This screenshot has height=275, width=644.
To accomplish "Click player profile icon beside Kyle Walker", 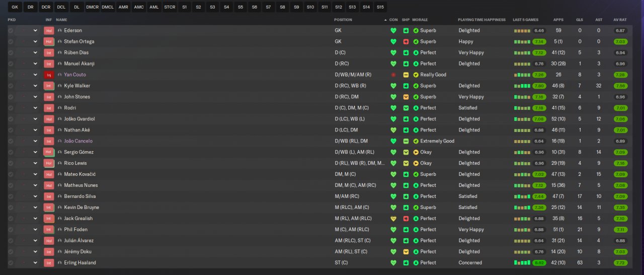I will pyautogui.click(x=60, y=86).
